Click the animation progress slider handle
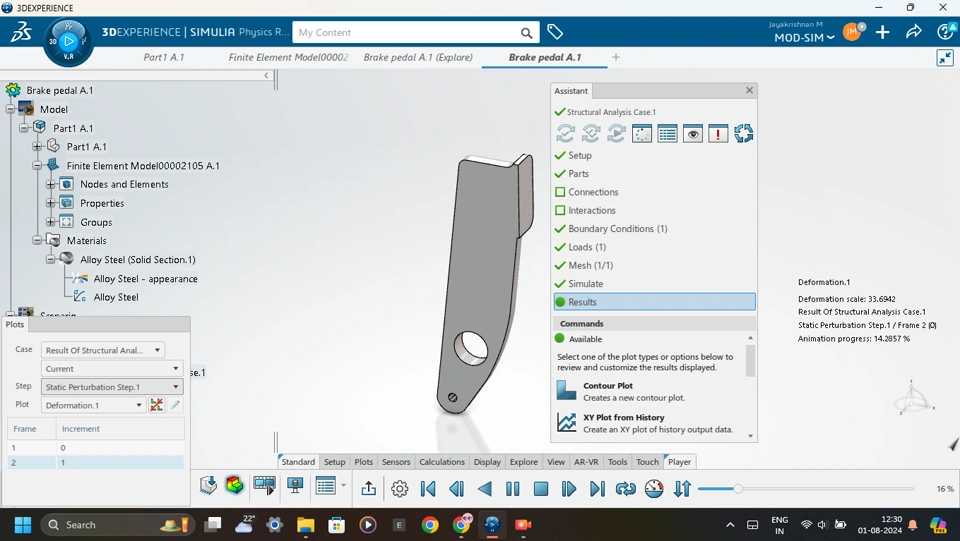 point(738,489)
